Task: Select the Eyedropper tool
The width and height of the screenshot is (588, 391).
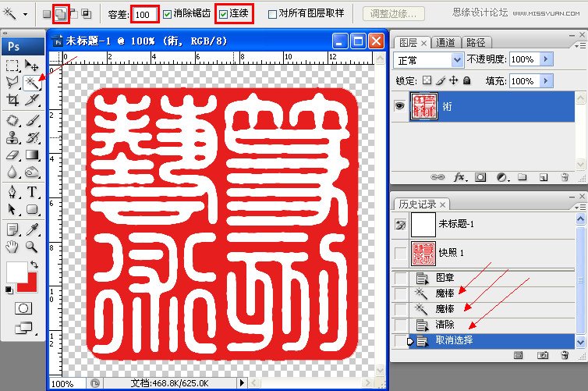Action: (x=31, y=229)
